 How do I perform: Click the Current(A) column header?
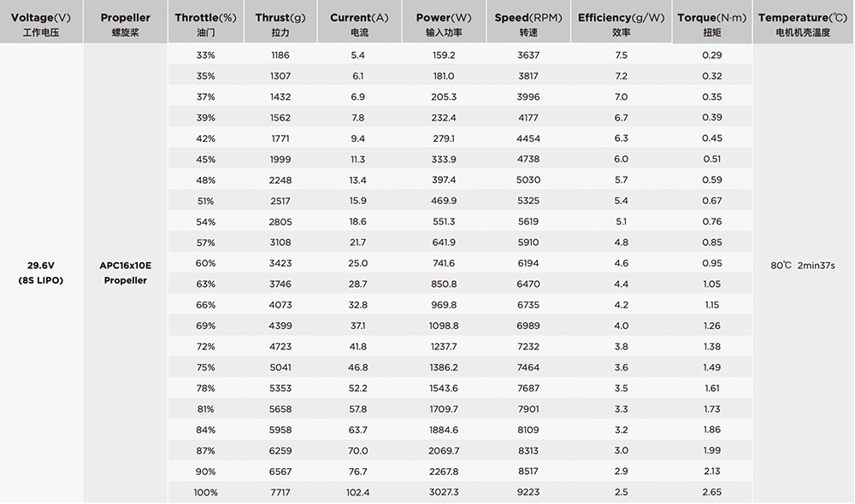(359, 22)
